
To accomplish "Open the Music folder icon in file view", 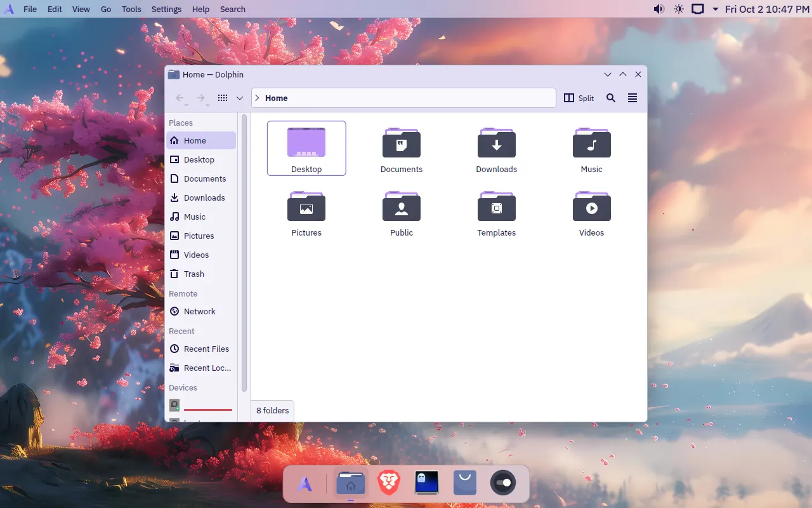I will pos(591,143).
